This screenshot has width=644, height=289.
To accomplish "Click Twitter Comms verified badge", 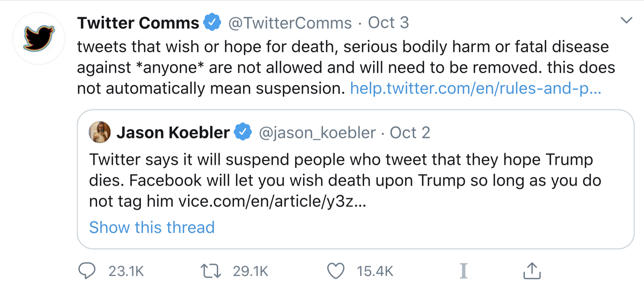I will [x=212, y=22].
